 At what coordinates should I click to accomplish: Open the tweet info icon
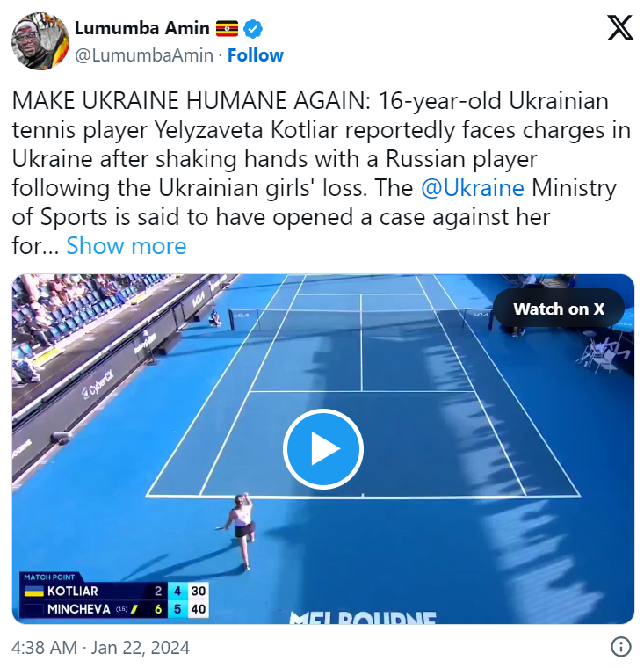point(620,646)
